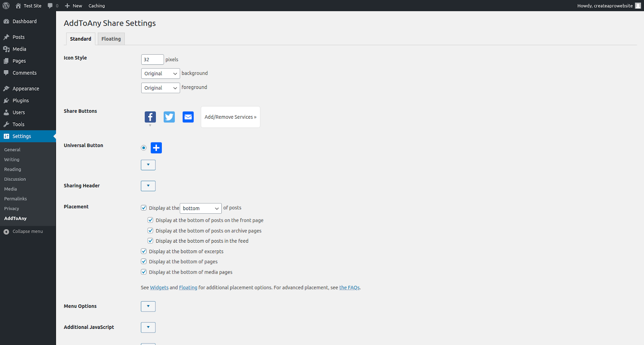Click the Email share button icon
This screenshot has width=644, height=345.
click(x=188, y=117)
